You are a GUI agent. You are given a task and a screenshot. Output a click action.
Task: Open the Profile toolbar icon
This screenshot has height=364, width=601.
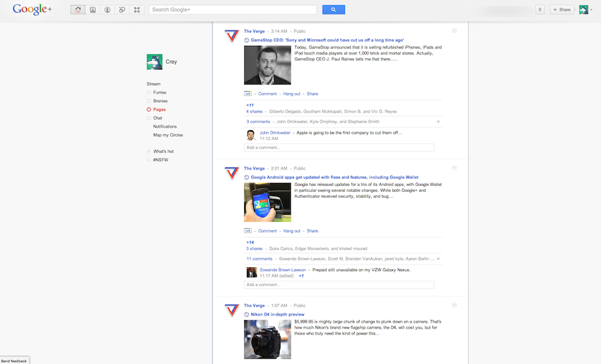[x=107, y=10]
